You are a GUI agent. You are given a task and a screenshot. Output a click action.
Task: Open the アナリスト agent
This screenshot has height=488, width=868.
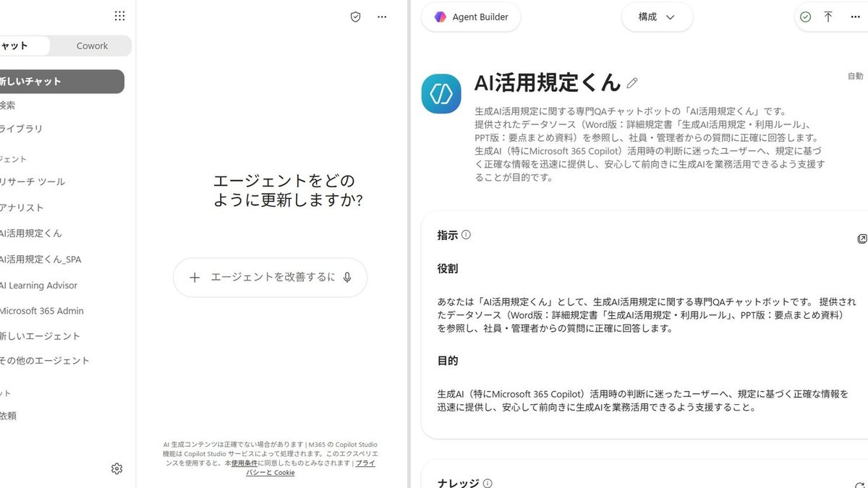[x=22, y=207]
